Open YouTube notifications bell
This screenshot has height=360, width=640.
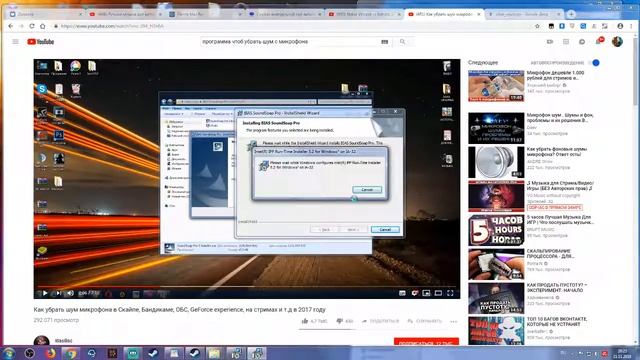(x=598, y=41)
